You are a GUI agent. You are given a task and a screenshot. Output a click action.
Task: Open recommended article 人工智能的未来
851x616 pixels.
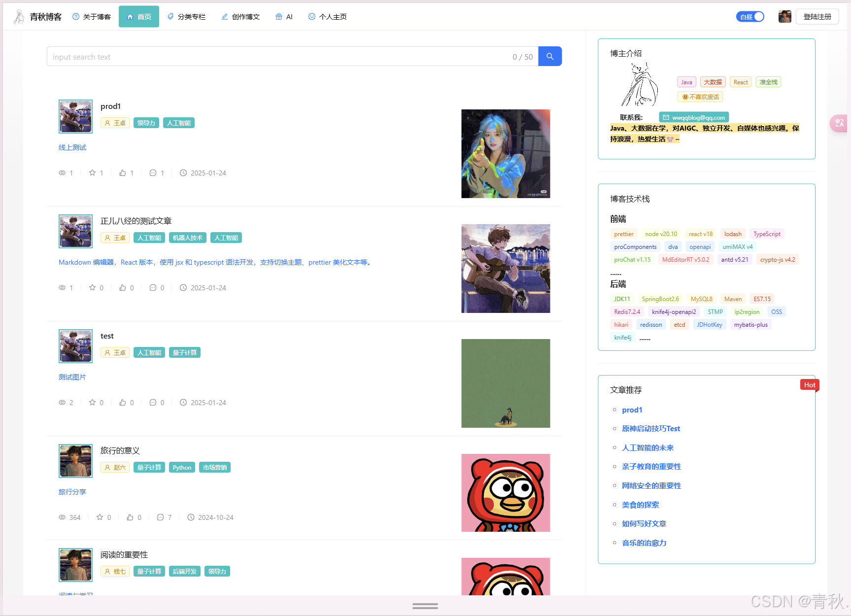click(647, 448)
